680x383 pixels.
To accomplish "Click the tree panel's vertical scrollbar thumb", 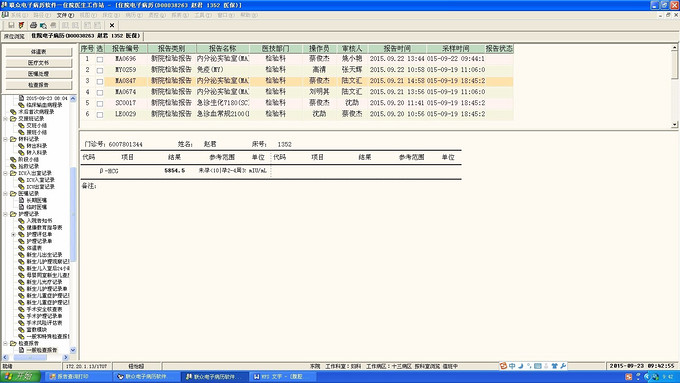I will [x=73, y=214].
